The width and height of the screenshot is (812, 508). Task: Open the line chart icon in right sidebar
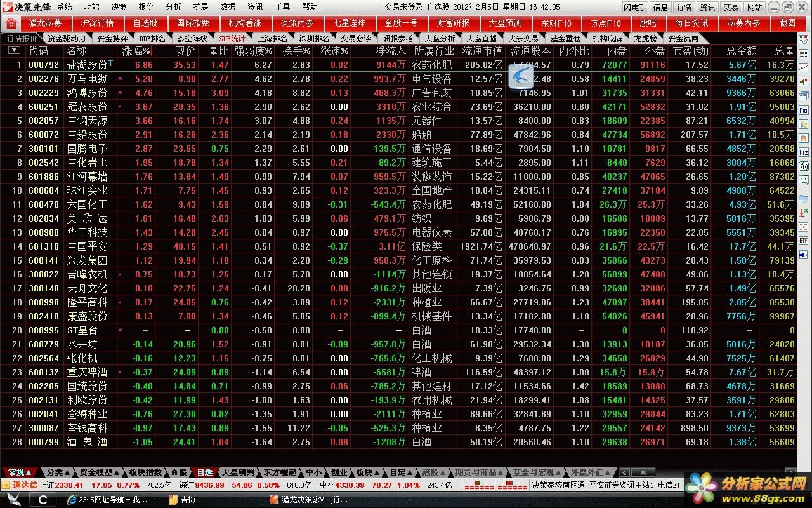coord(804,67)
